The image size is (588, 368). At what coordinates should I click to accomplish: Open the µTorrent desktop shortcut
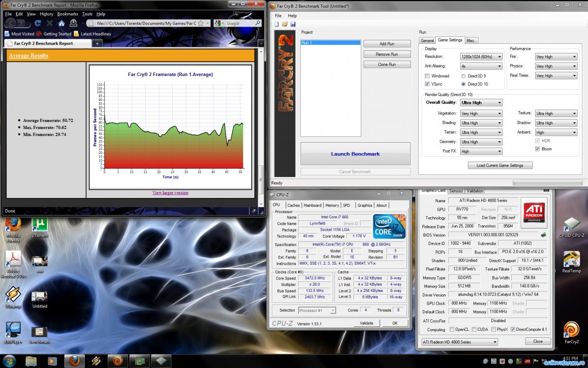pyautogui.click(x=40, y=227)
